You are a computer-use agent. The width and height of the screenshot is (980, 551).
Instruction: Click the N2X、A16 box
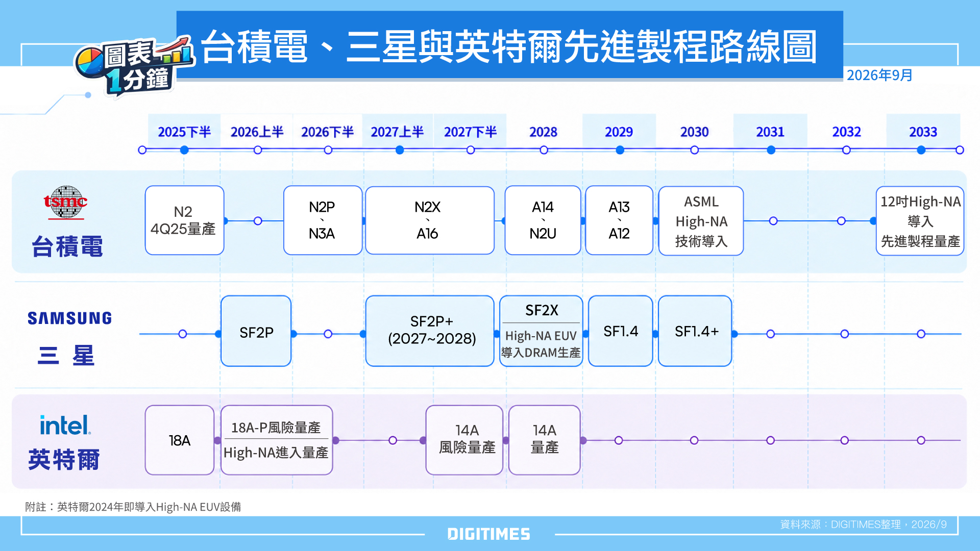[430, 220]
